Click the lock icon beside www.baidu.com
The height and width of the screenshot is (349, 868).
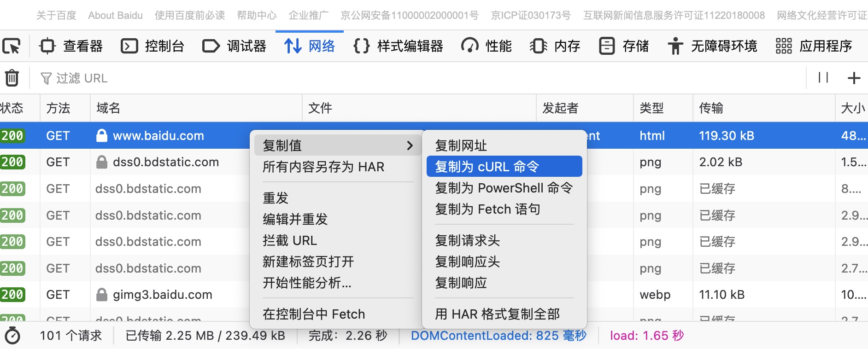click(101, 135)
